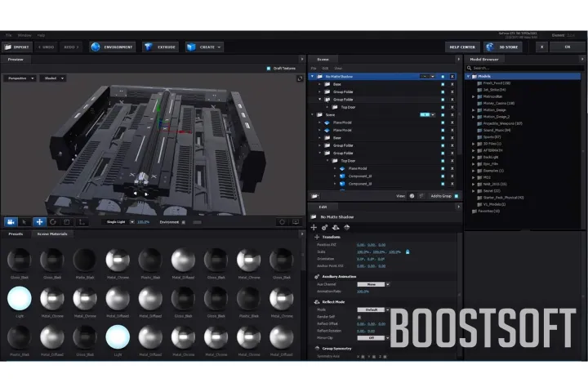Pick the arrow selection tool below the preview

click(x=24, y=222)
